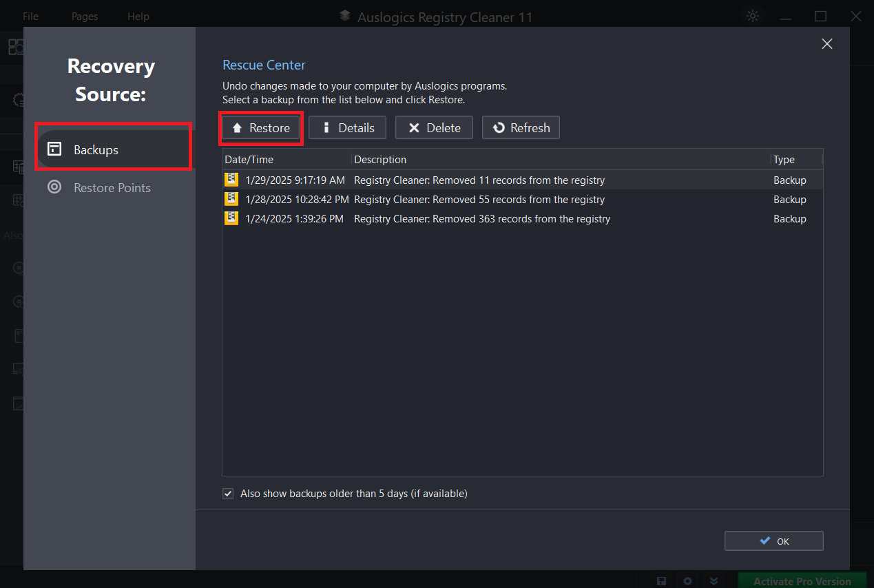Open the Help menu in main window

coord(138,16)
